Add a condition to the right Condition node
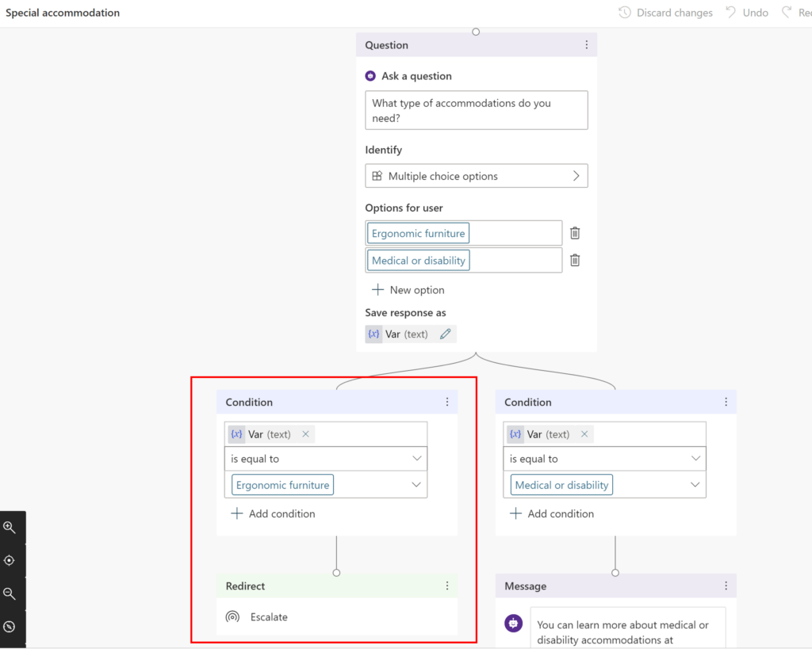 click(552, 513)
